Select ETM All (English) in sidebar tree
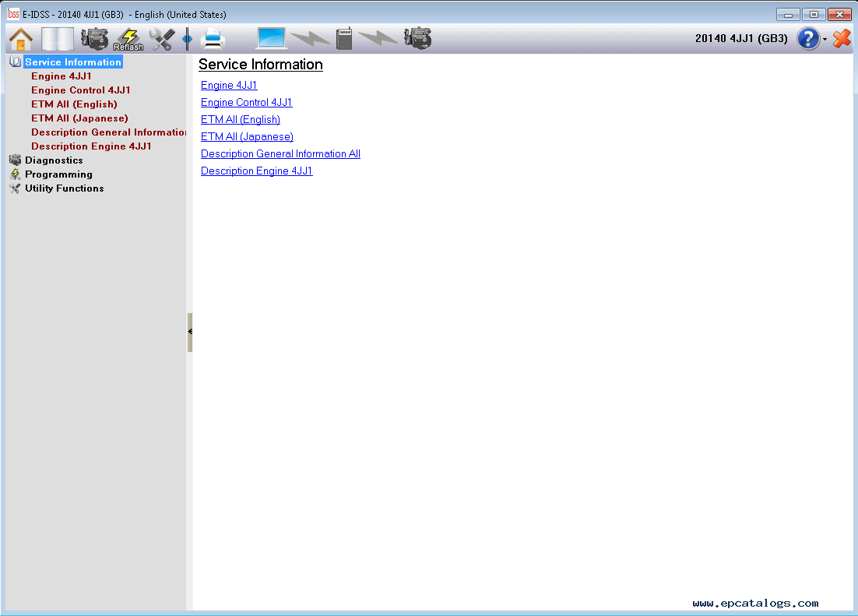Screen dimensions: 858x616 [75, 104]
